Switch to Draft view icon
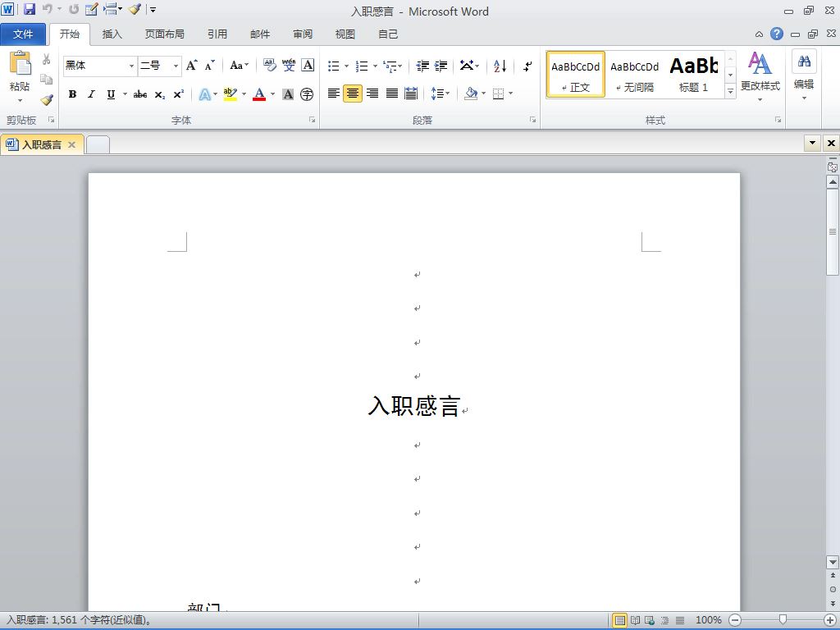The height and width of the screenshot is (630, 840). click(680, 620)
